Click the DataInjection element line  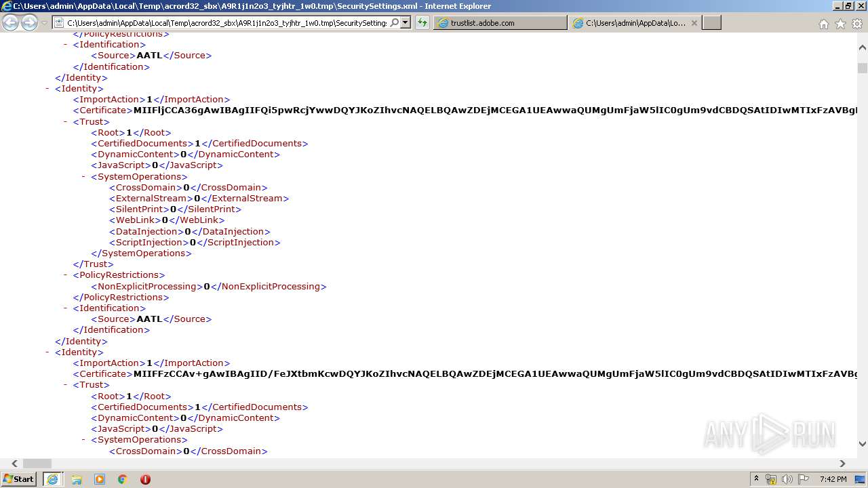[x=190, y=231]
